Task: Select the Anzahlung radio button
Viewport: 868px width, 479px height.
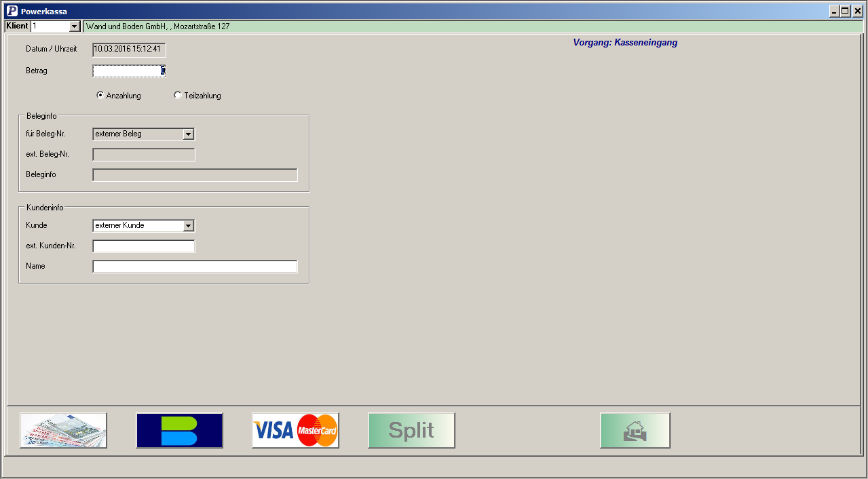Action: pyautogui.click(x=100, y=96)
